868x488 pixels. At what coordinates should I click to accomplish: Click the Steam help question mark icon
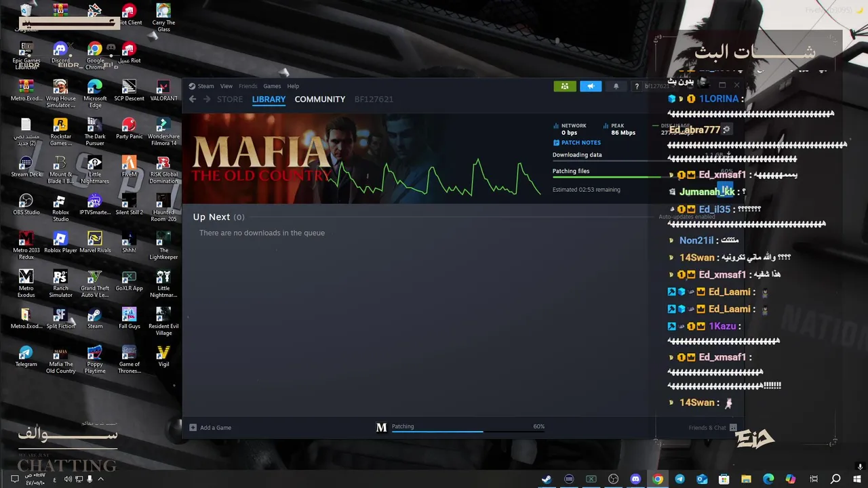tap(636, 86)
